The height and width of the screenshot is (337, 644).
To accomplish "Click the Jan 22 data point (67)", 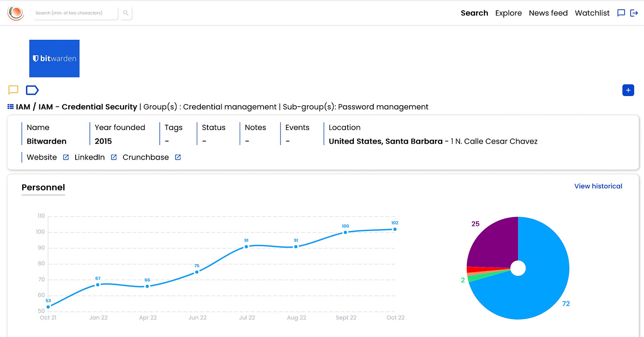I will click(98, 284).
